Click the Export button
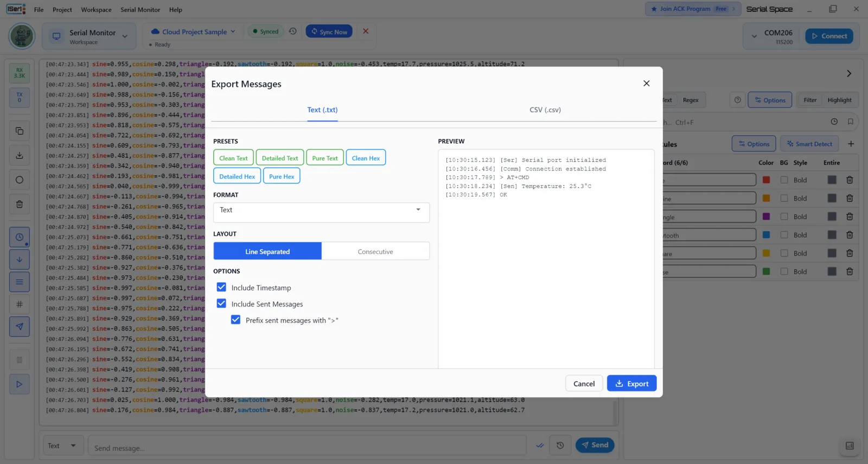 631,383
